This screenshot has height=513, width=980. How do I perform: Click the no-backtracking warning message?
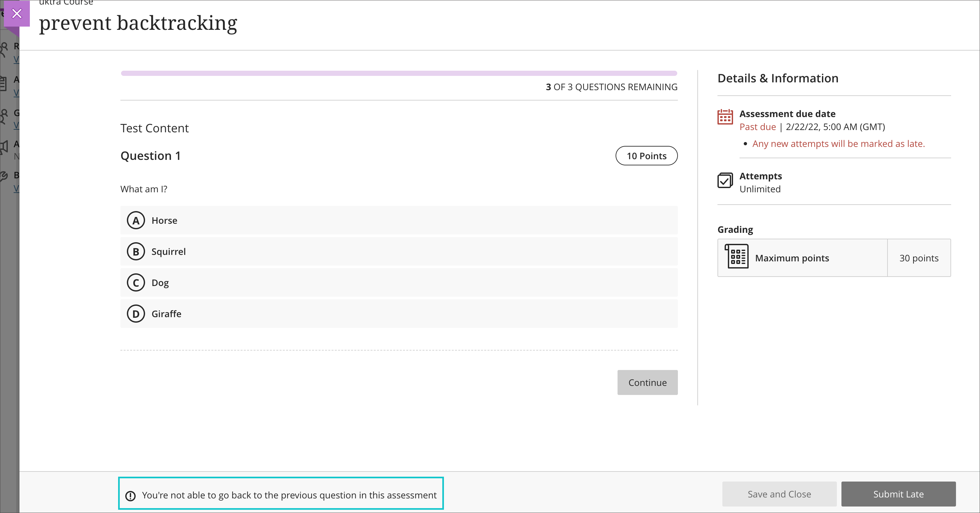(289, 495)
